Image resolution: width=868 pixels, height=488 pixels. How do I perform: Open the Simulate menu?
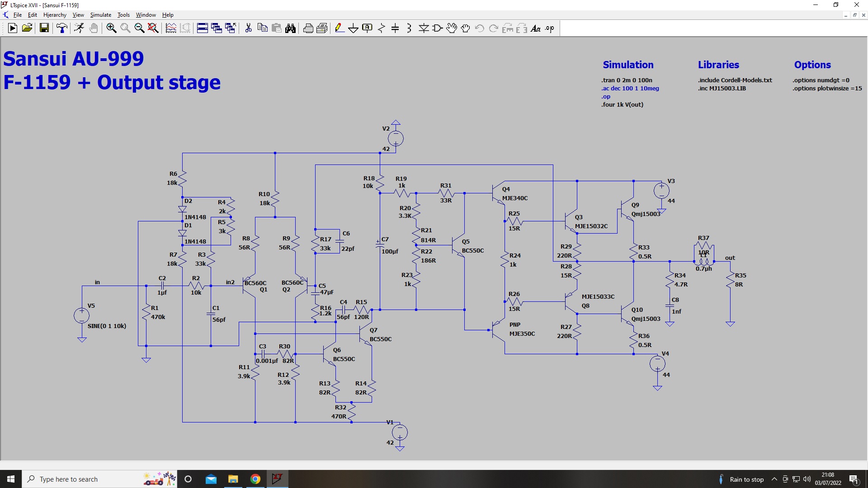100,15
